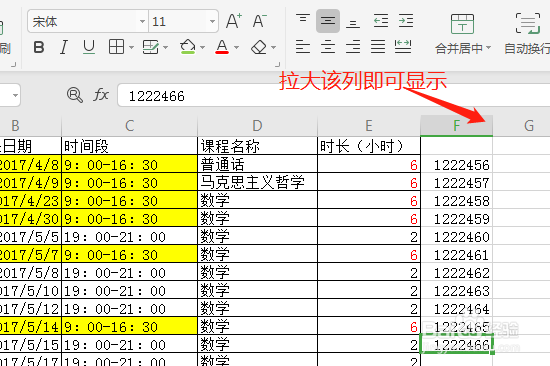Open font color dropdown arrow
Screen dimensions: 550x366
pos(236,47)
